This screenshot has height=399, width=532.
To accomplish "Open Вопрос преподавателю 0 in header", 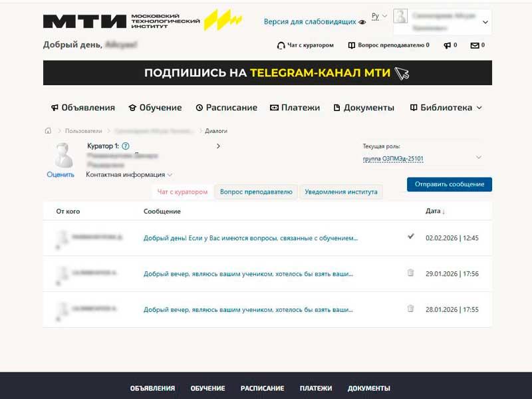I will pos(389,45).
